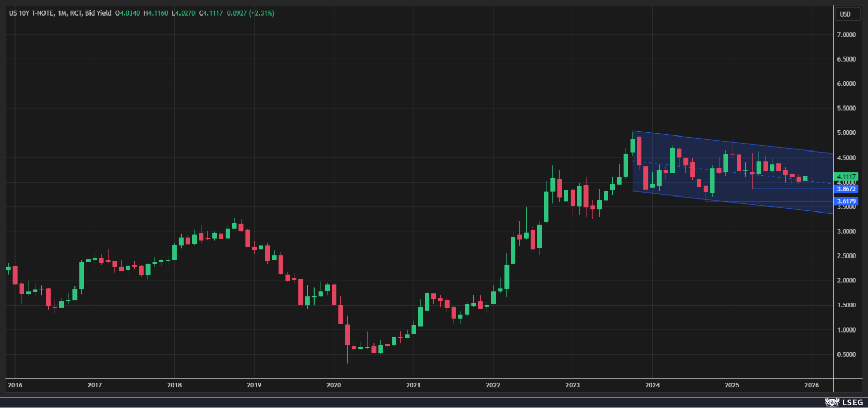Open the USD currency selector
The width and height of the screenshot is (868, 408).
[x=845, y=14]
